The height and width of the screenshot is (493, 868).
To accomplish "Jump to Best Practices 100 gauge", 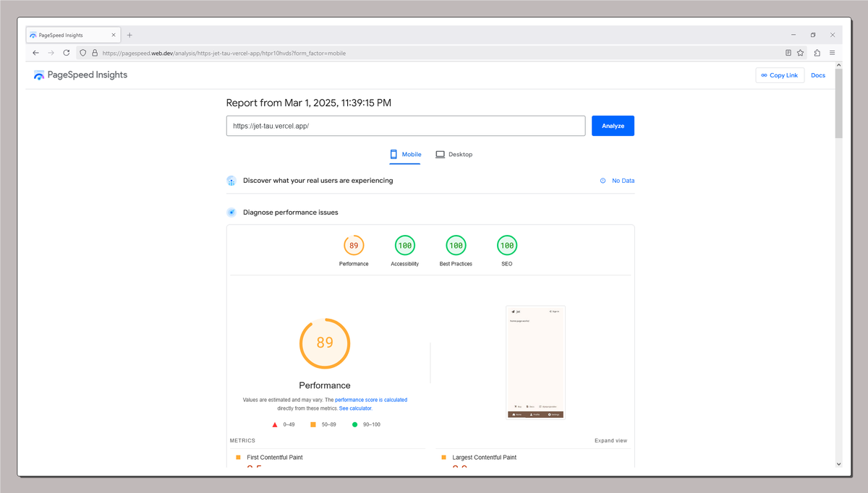I will [x=456, y=246].
